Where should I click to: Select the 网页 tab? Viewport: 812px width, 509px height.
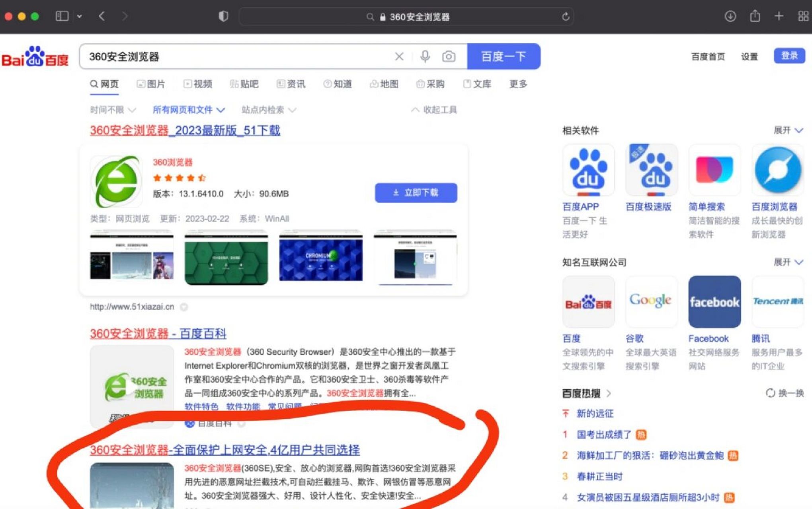pyautogui.click(x=104, y=84)
